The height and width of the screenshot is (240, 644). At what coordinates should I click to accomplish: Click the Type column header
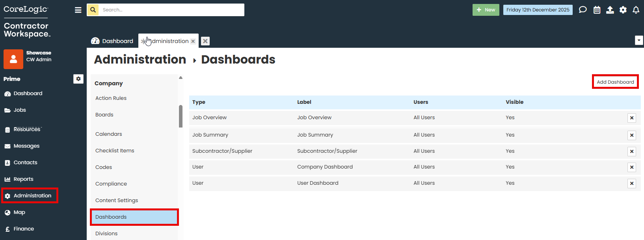[x=199, y=102]
